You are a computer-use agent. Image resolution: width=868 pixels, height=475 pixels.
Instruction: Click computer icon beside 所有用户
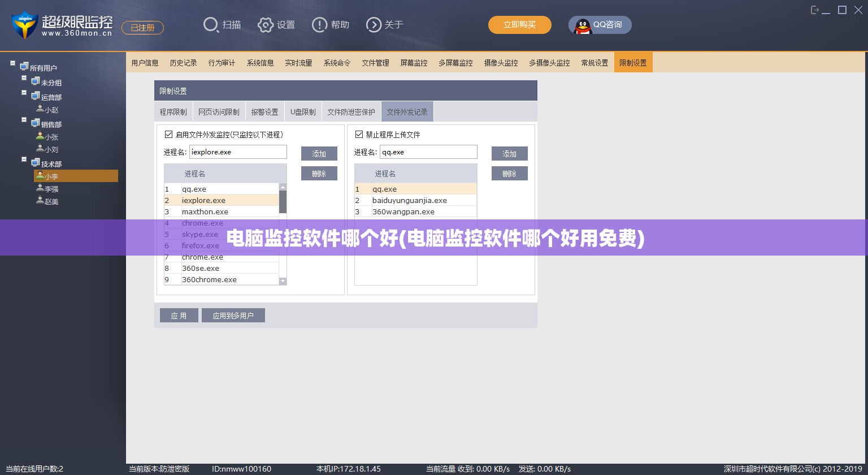[x=24, y=67]
